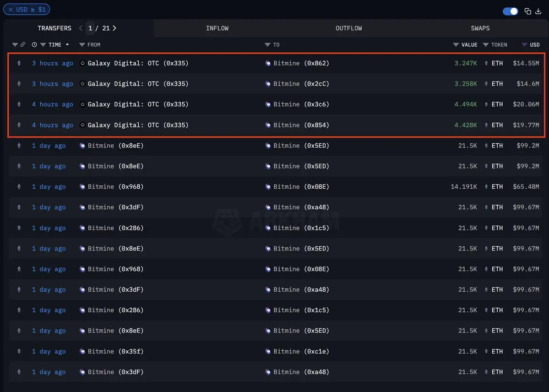Switch to the INFLOW tab
The width and height of the screenshot is (549, 392).
(217, 28)
